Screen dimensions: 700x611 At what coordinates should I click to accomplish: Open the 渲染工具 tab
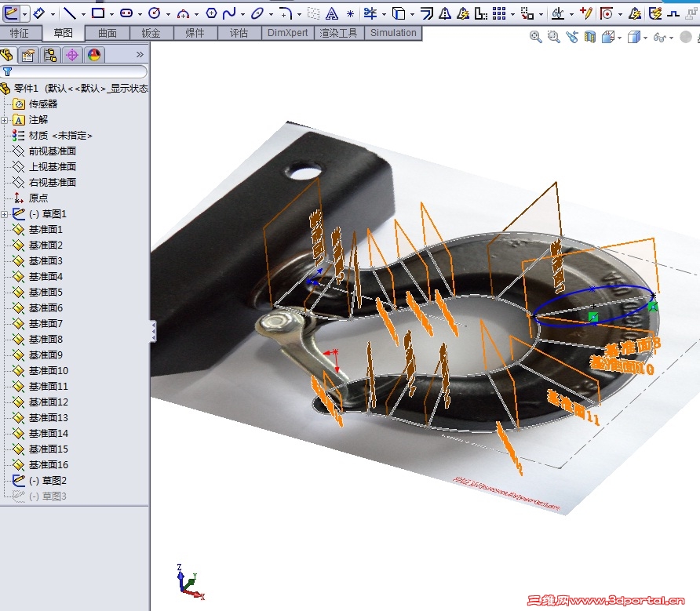tap(339, 33)
